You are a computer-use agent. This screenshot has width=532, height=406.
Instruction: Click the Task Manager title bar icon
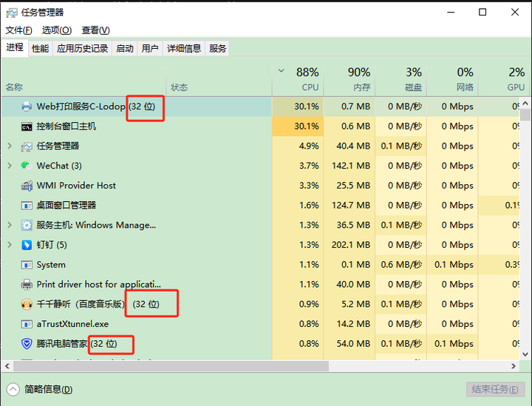point(12,13)
